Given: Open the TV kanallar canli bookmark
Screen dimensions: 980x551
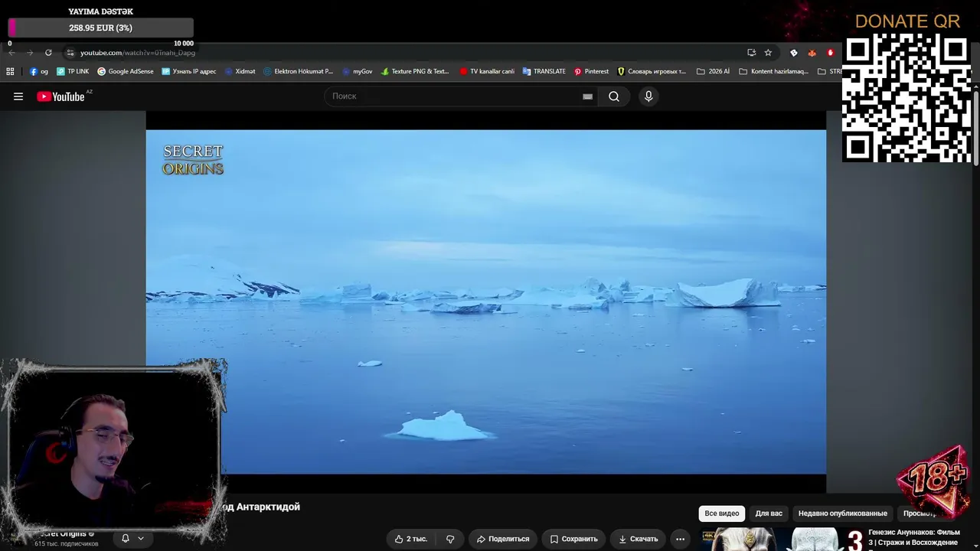Looking at the screenshot, I should (x=487, y=71).
